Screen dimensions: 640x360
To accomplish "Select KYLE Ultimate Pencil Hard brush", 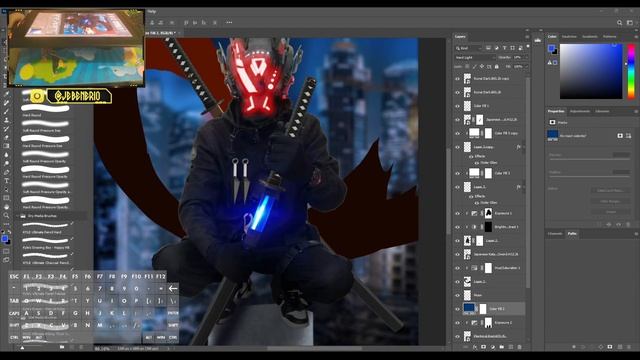I will click(46, 227).
